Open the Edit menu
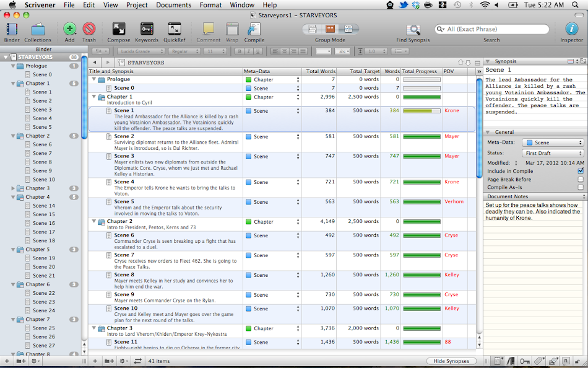The height and width of the screenshot is (368, 588). click(89, 5)
